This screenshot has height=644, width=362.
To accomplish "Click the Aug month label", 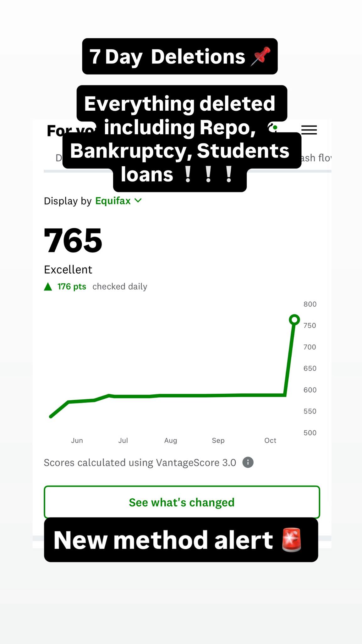I will point(171,441).
